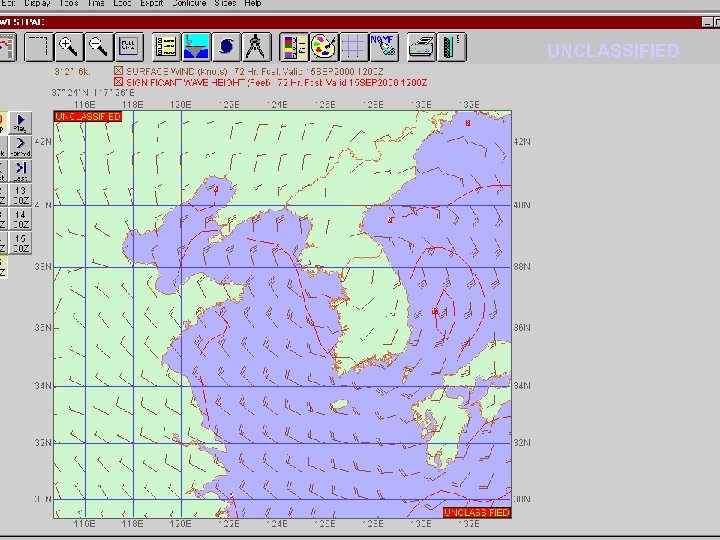
Task: Open the Display menu
Action: click(x=37, y=3)
